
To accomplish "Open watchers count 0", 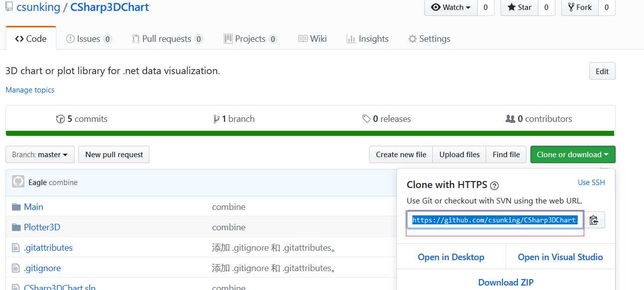I will pos(486,7).
